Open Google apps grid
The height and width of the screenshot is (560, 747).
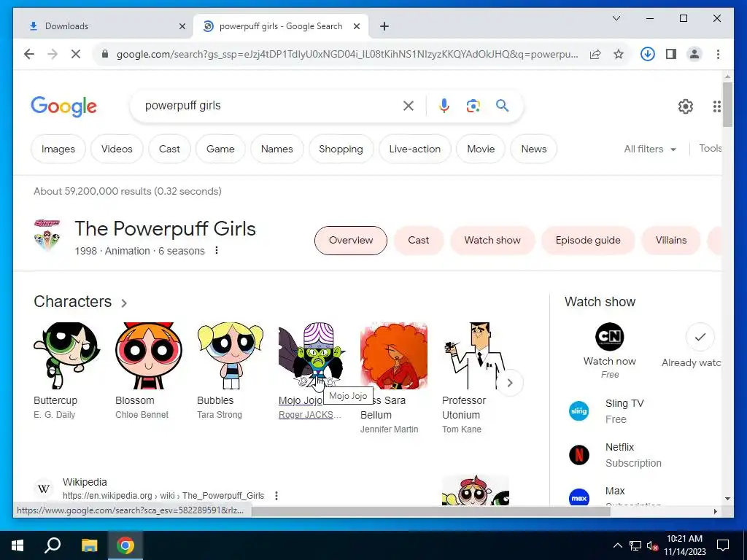[716, 106]
